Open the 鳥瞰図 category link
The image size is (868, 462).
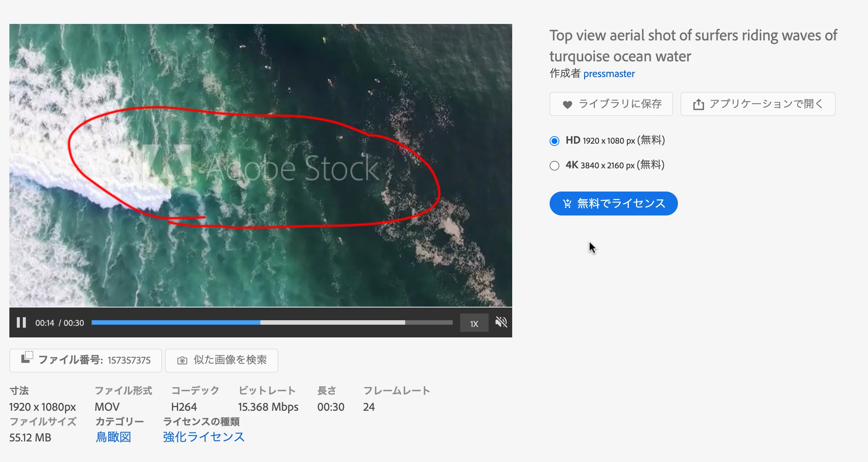pos(113,437)
